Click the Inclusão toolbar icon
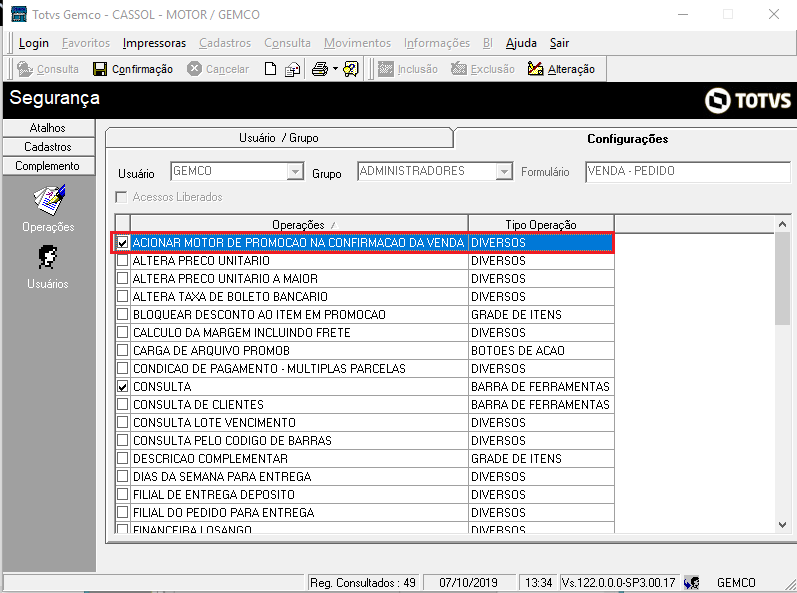This screenshot has width=797, height=593. 386,69
